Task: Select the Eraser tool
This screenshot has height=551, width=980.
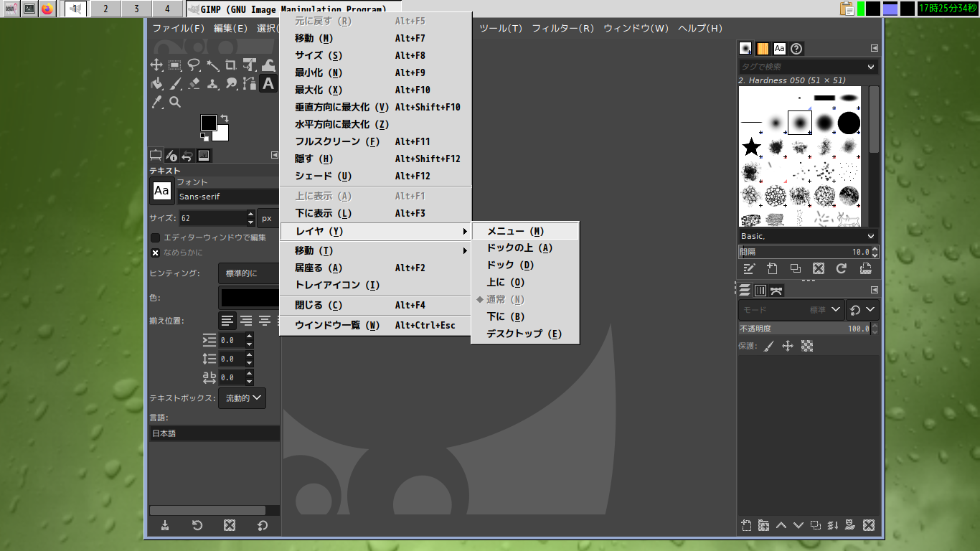Action: [194, 84]
